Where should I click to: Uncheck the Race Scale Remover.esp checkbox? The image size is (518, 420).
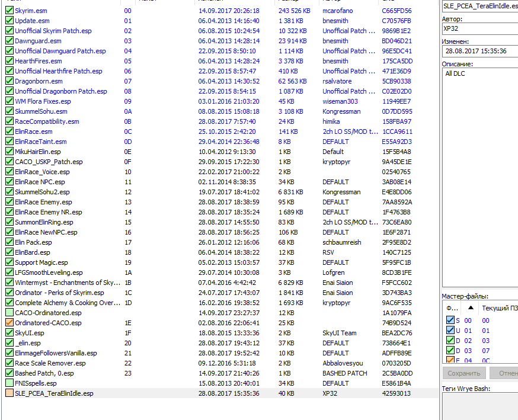click(9, 363)
